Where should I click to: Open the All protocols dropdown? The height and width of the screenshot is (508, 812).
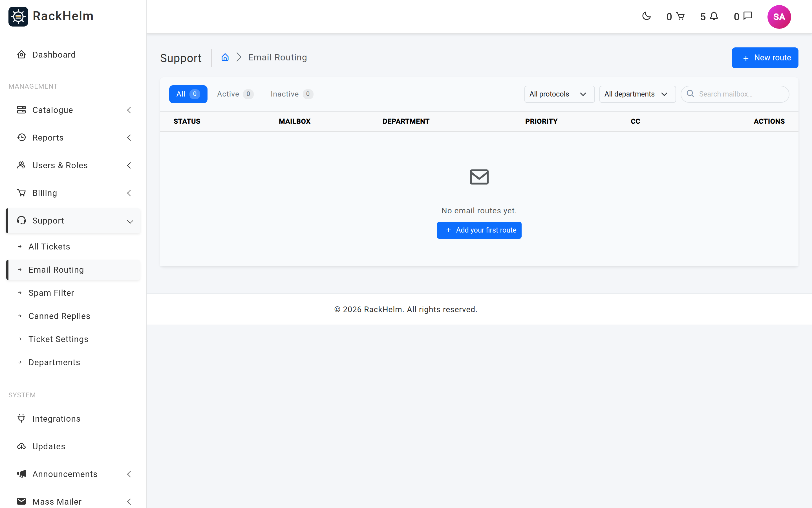pyautogui.click(x=559, y=94)
